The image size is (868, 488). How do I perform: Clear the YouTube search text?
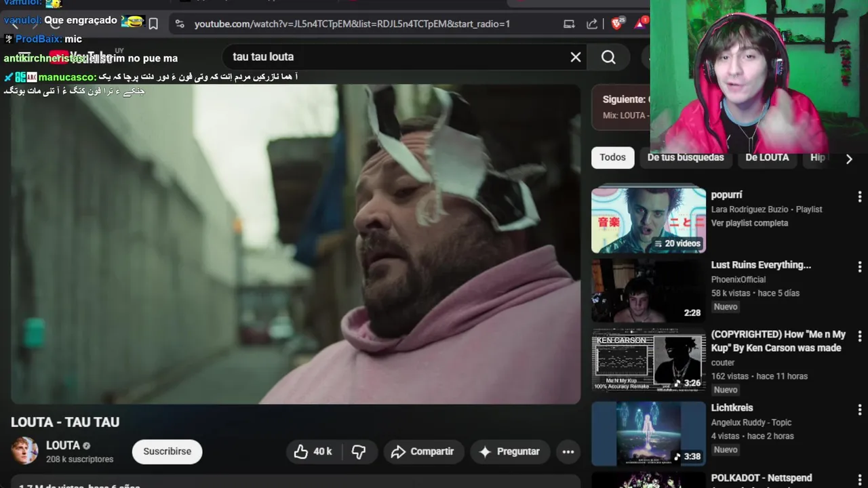coord(576,57)
